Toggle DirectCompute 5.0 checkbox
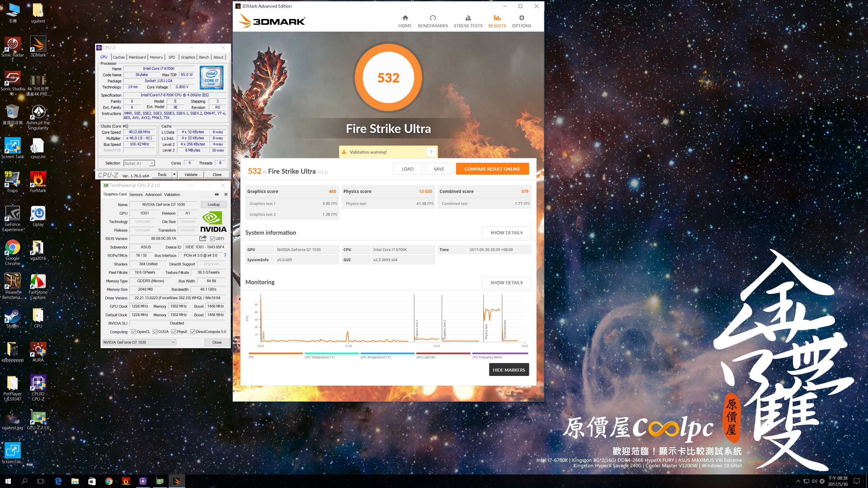868x488 pixels. (193, 332)
